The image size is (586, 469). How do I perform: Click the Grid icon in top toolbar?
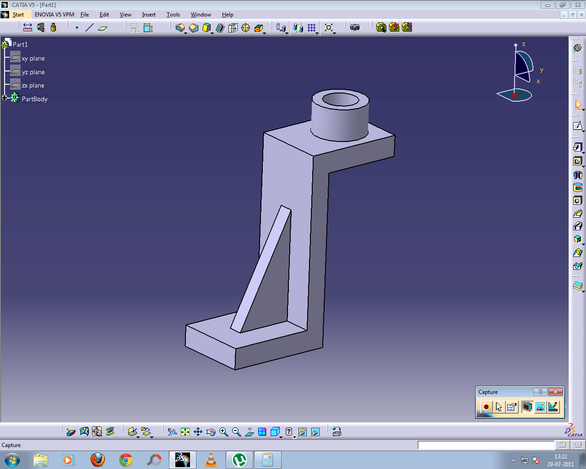tap(311, 28)
